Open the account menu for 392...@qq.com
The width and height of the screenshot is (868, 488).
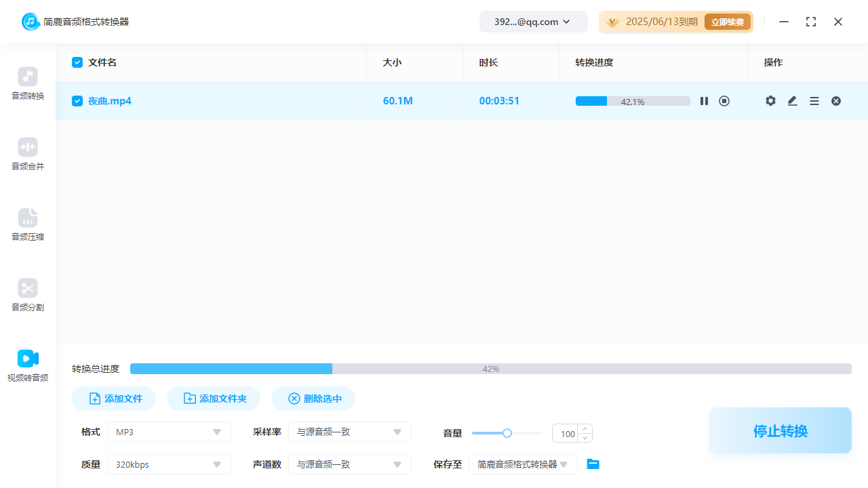(533, 21)
